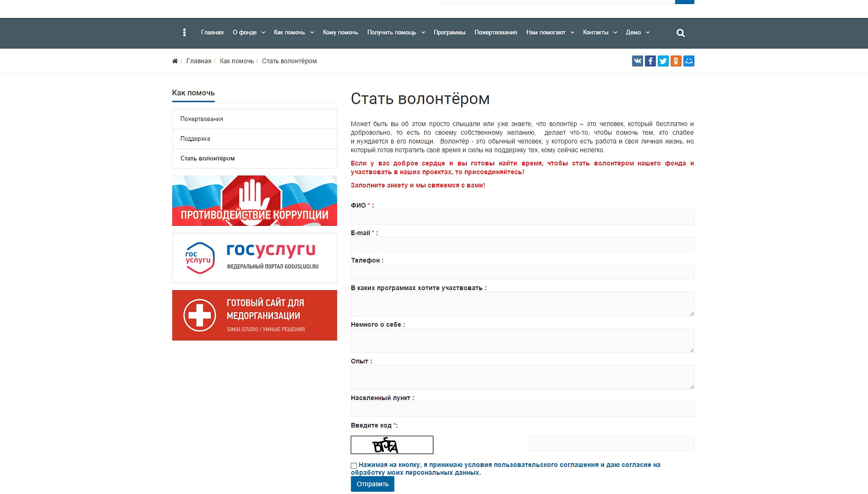Share page on Facebook

tap(650, 61)
